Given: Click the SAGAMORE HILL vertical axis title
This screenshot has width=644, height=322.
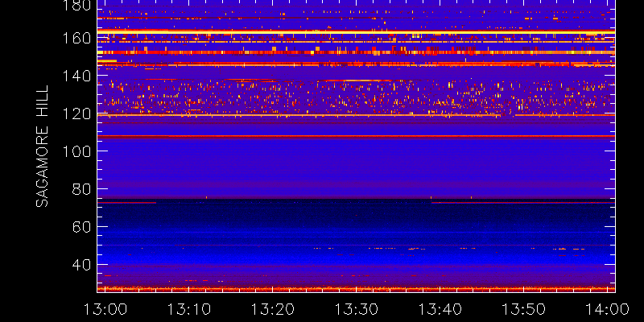Looking at the screenshot, I should (x=42, y=147).
